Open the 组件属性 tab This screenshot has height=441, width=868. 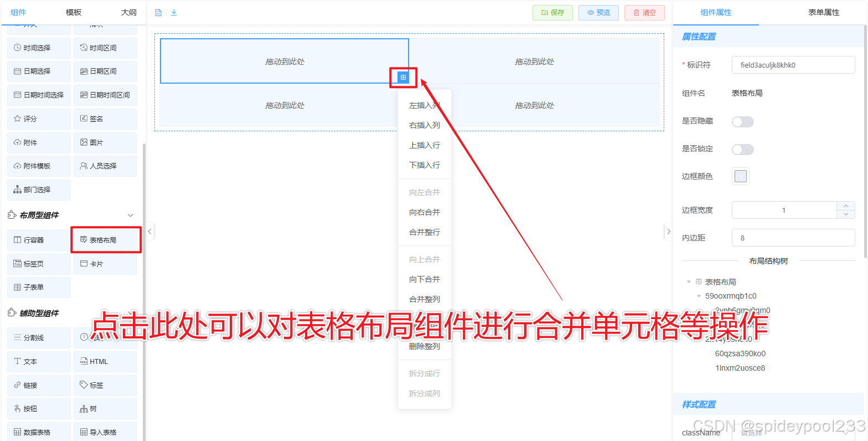coord(716,12)
